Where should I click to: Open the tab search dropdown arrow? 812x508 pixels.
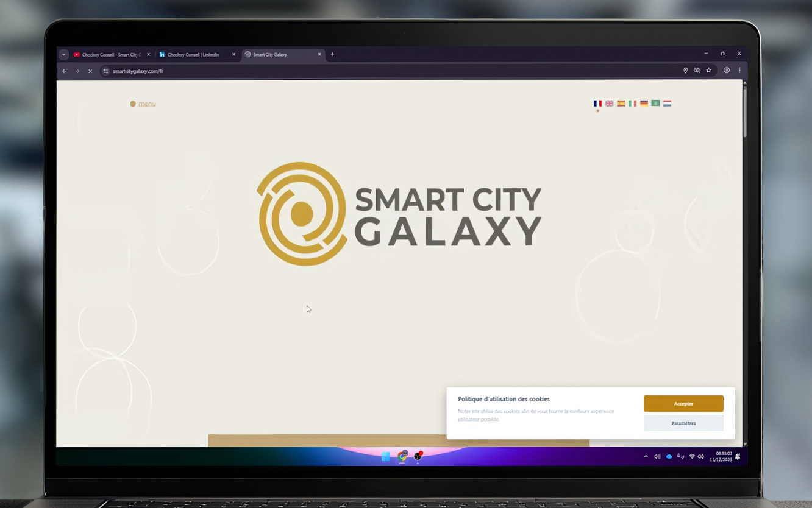pyautogui.click(x=64, y=54)
